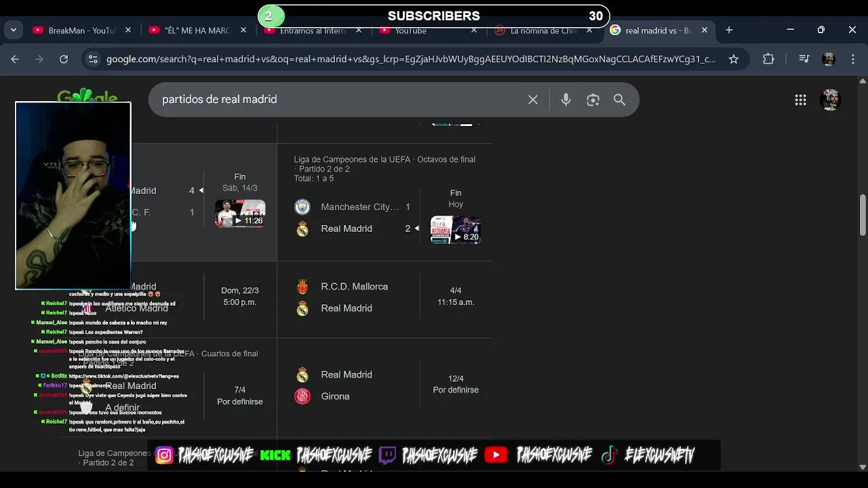
Task: Open the Manchester City team row
Action: [353, 207]
